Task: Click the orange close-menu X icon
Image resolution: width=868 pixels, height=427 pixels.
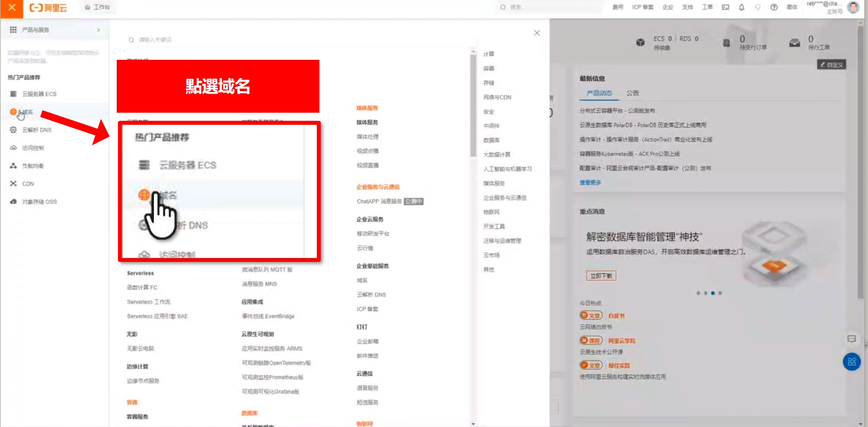Action: point(12,7)
